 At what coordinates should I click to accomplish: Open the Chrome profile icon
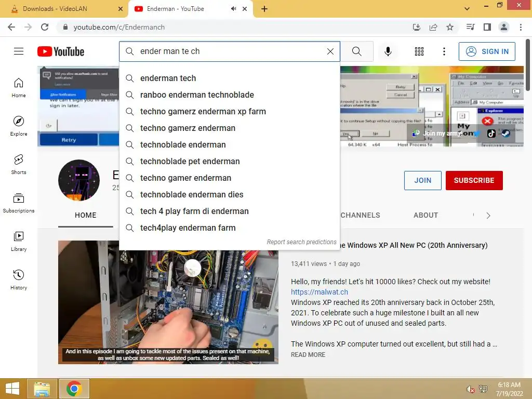tap(504, 27)
